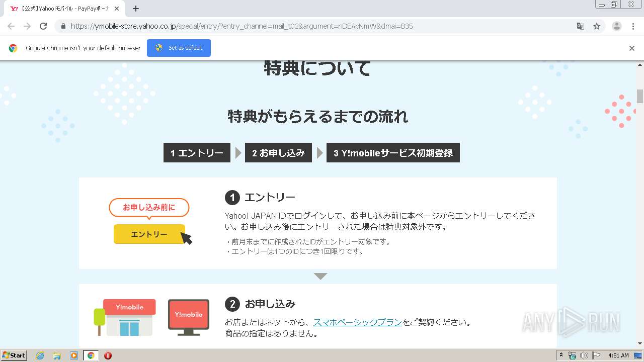Click text エントリーは1つのIDにつき1回限りです
This screenshot has height=362, width=644.
294,251
